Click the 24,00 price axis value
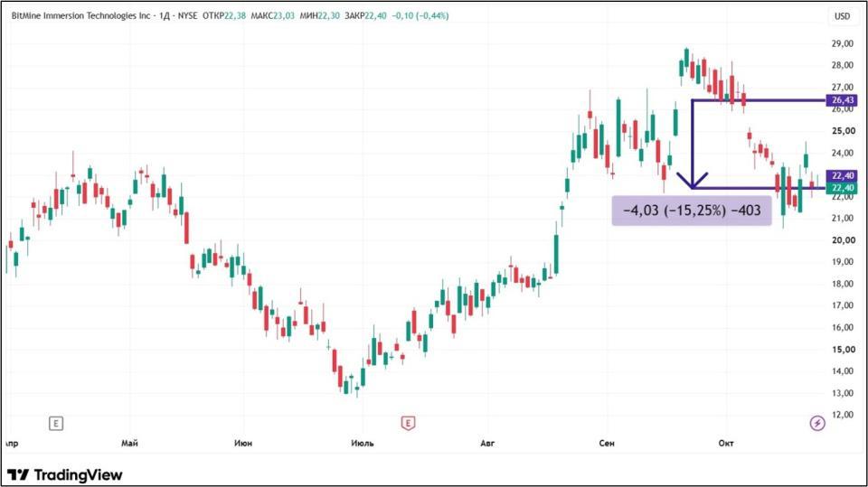 coord(843,153)
